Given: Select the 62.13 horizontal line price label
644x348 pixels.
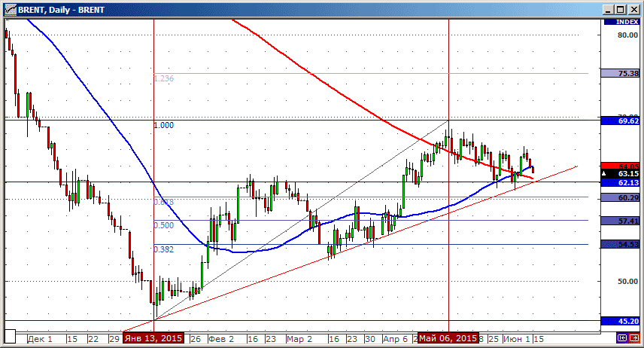Looking at the screenshot, I should 620,182.
